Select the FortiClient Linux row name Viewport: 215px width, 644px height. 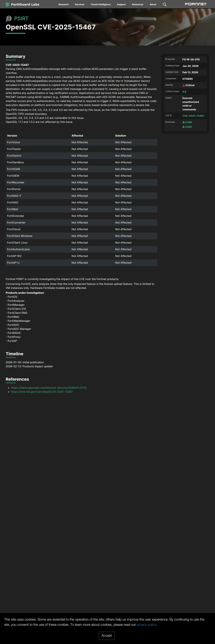click(x=17, y=243)
